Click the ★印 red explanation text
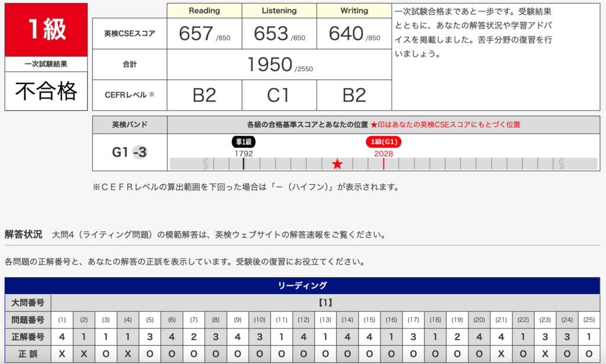Image resolution: width=606 pixels, height=364 pixels. tap(445, 125)
